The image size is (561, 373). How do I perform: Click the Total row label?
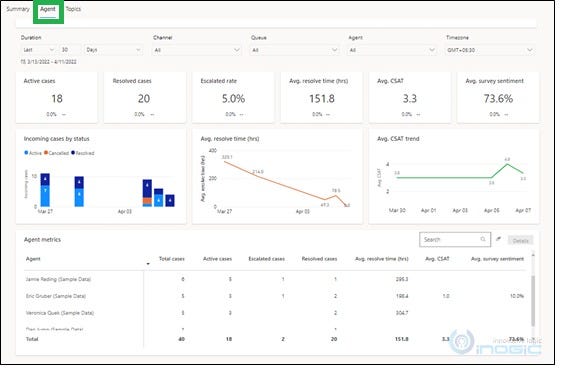[32, 339]
